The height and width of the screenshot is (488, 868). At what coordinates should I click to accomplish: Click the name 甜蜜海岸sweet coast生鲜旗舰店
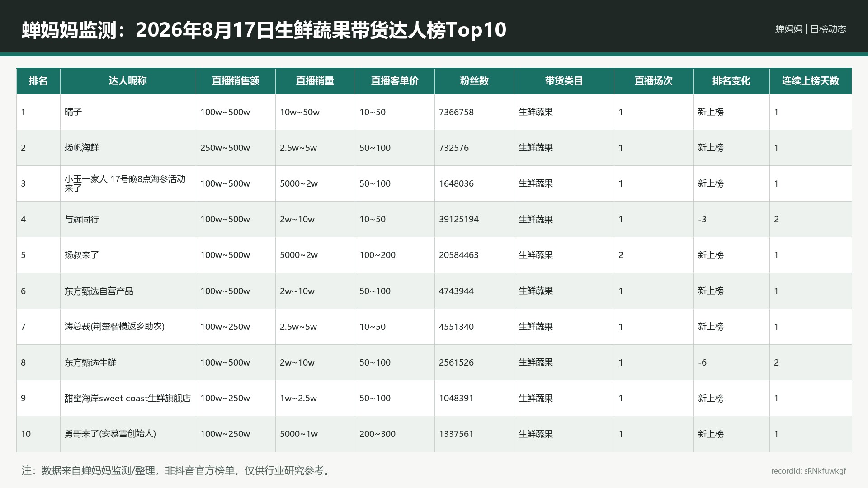click(127, 398)
